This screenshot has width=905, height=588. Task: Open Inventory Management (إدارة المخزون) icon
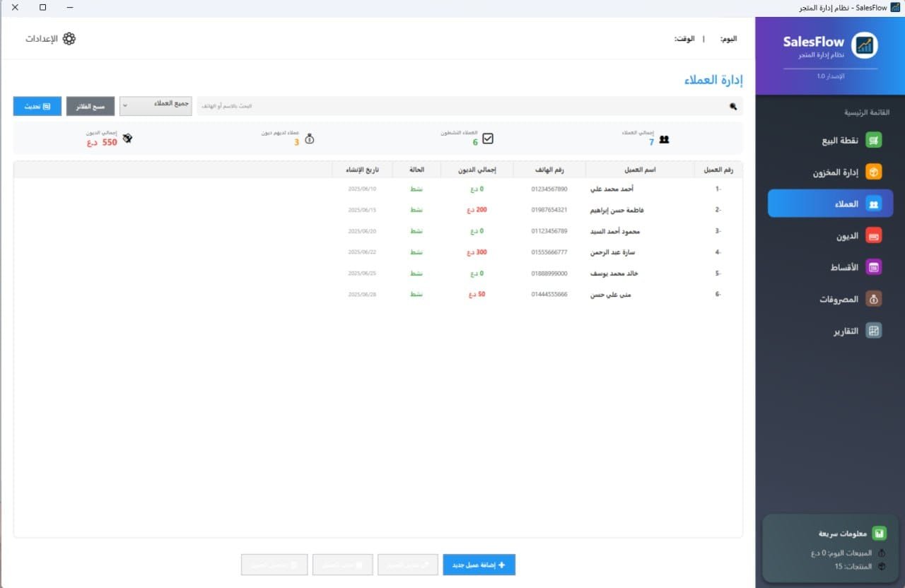pos(874,172)
